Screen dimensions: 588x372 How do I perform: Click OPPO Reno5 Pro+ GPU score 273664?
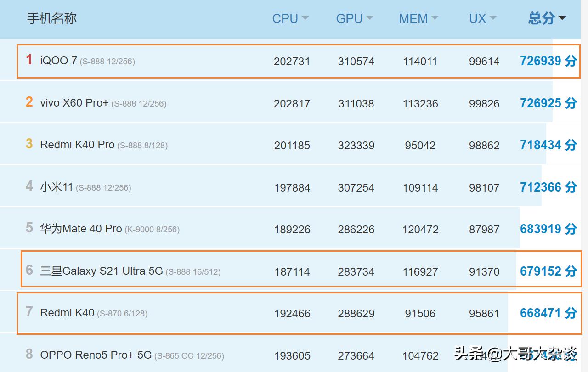coord(356,355)
